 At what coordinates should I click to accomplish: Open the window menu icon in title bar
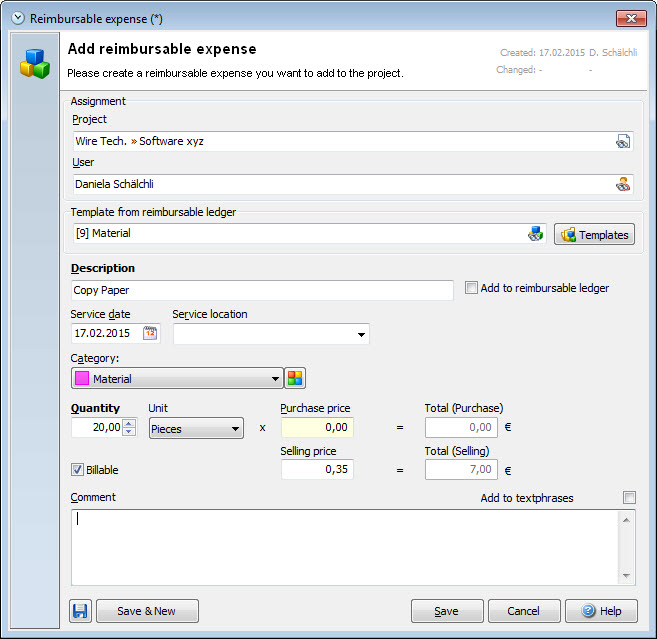pyautogui.click(x=18, y=18)
